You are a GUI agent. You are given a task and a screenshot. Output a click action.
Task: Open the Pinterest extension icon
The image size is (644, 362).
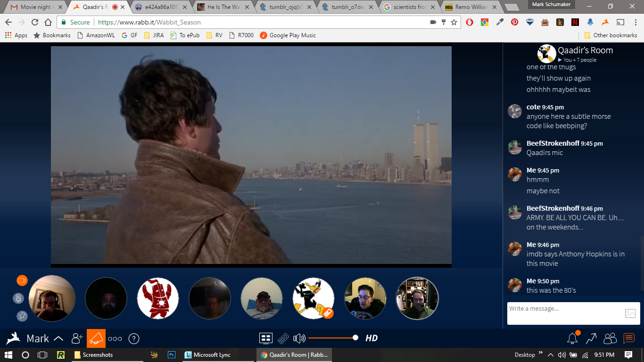[514, 22]
